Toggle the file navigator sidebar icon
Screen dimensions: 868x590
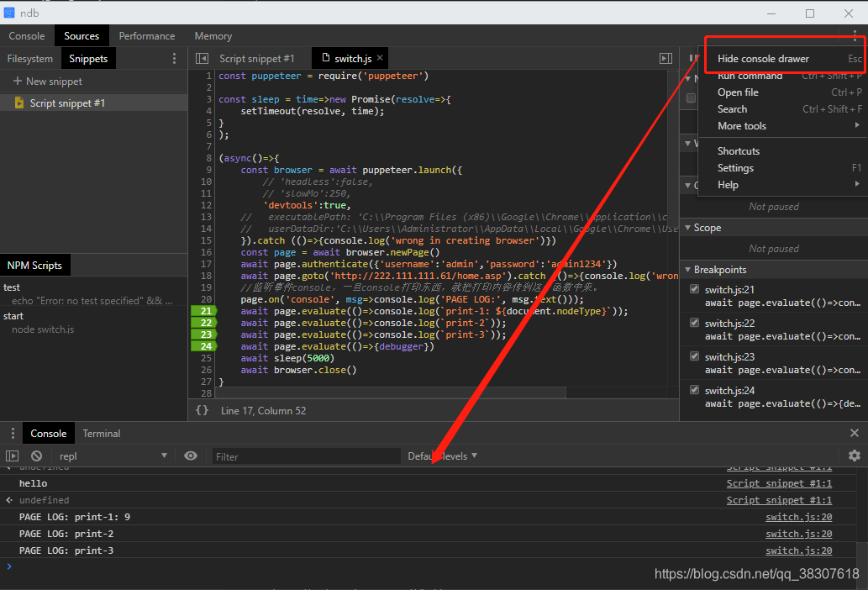click(202, 59)
